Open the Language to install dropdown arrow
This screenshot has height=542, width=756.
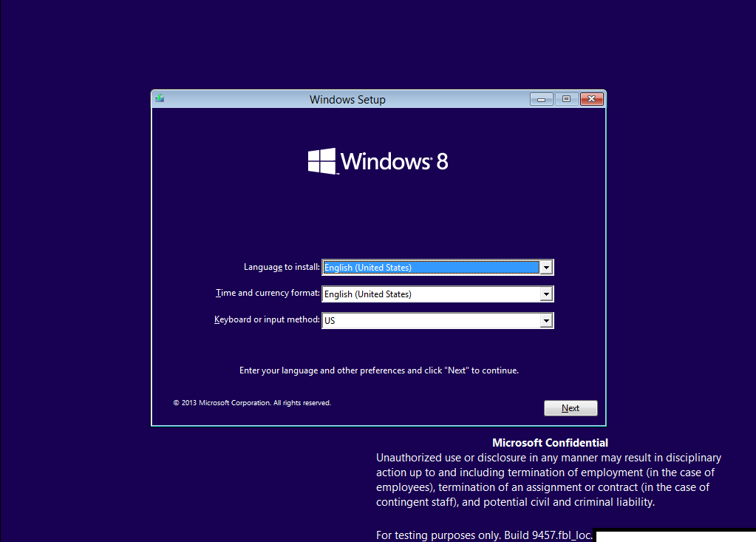point(546,268)
